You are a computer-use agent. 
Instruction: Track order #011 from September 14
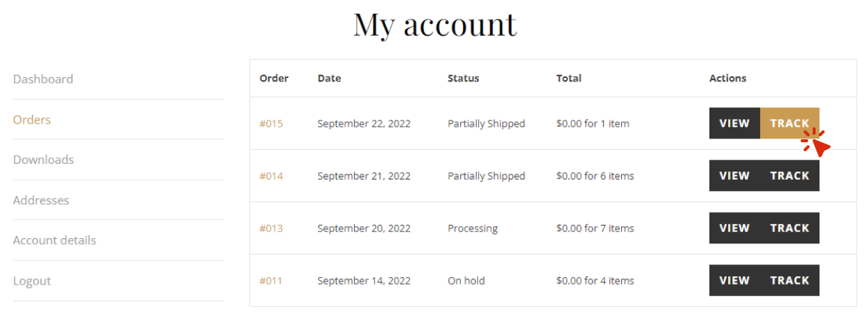[x=789, y=281]
